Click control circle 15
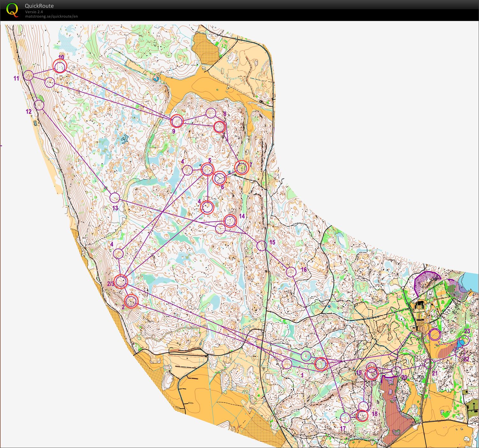Screen dimensions: 479x448 pyautogui.click(x=262, y=246)
